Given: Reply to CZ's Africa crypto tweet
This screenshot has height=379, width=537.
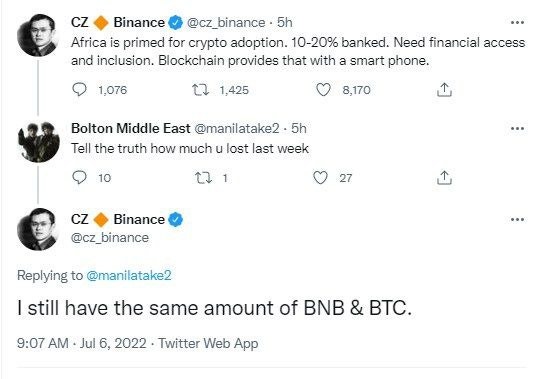Looking at the screenshot, I should [x=79, y=90].
